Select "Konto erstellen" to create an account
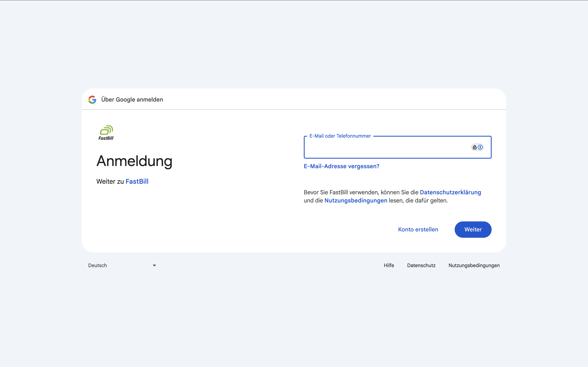 pyautogui.click(x=418, y=229)
